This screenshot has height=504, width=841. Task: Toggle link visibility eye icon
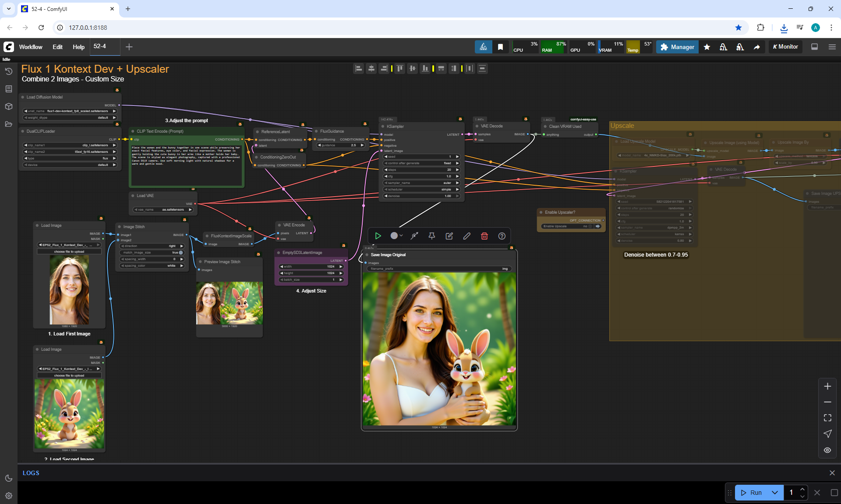pyautogui.click(x=827, y=450)
